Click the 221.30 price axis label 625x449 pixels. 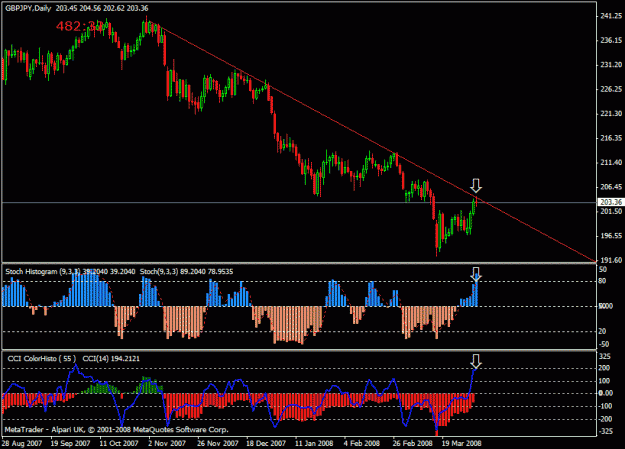tap(611, 114)
